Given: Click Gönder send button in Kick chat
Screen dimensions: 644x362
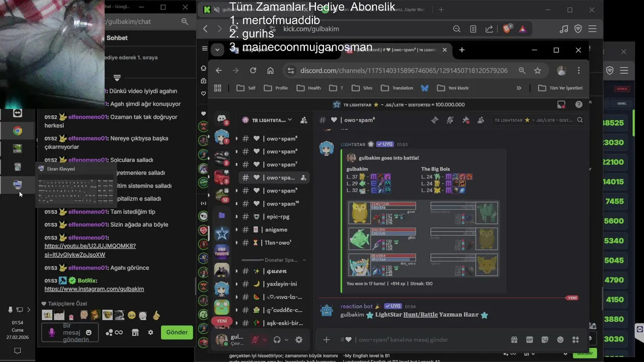Looking at the screenshot, I should pos(177,332).
